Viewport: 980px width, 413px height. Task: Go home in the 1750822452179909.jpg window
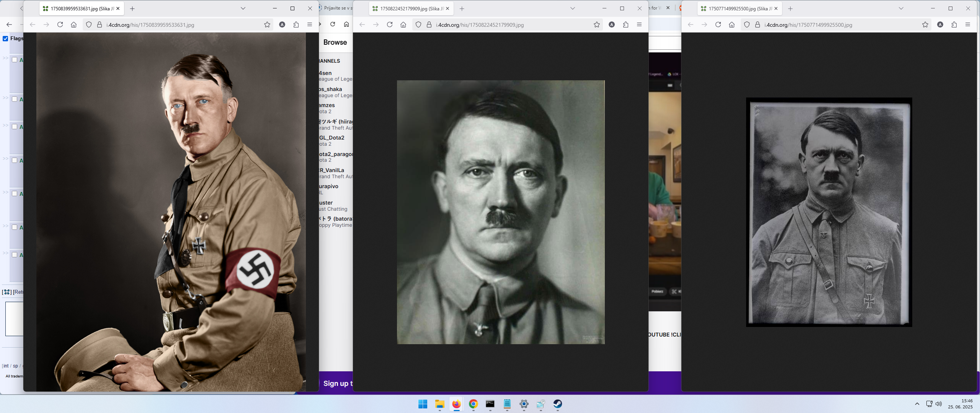403,24
